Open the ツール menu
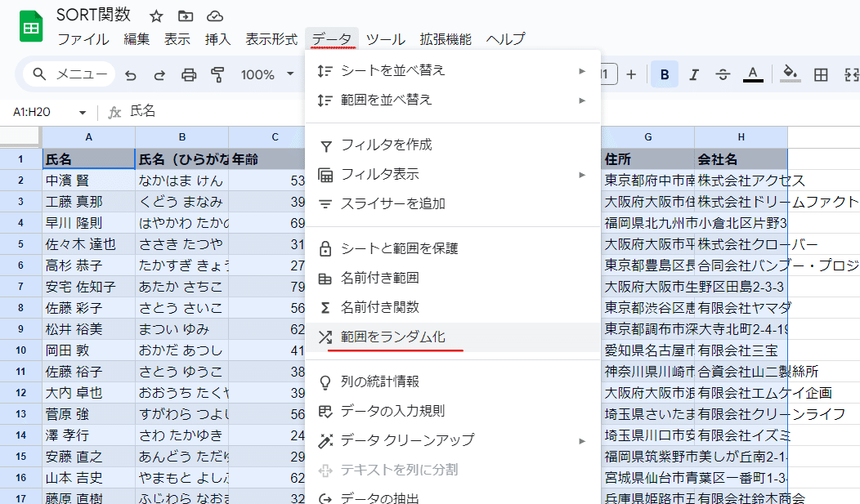 [x=386, y=39]
